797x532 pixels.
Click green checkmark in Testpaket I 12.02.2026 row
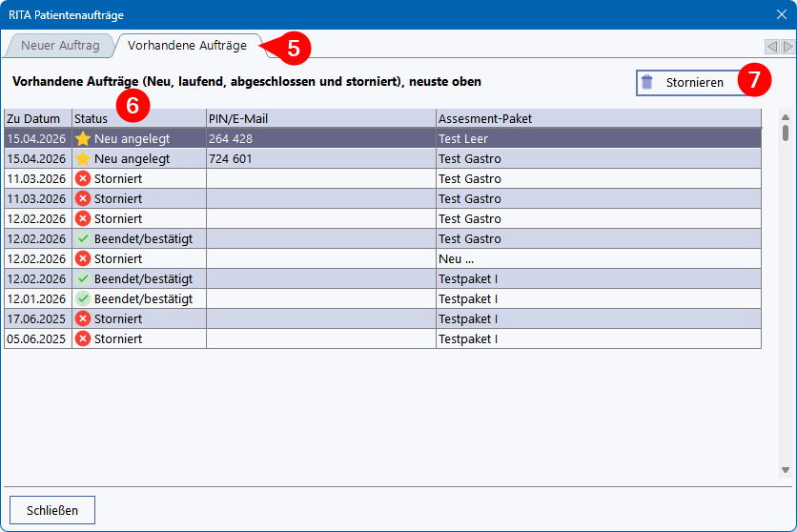click(x=83, y=278)
